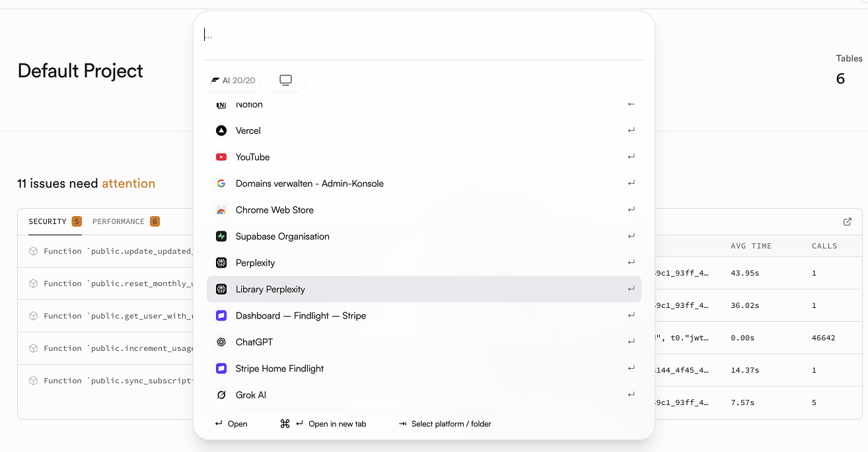Click the Perplexity icon
Viewport: 868px width, 452px height.
tap(221, 262)
